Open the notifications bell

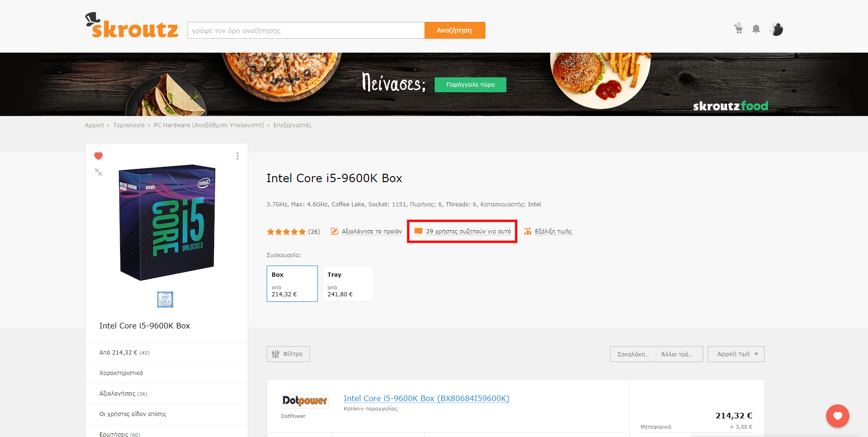click(756, 29)
